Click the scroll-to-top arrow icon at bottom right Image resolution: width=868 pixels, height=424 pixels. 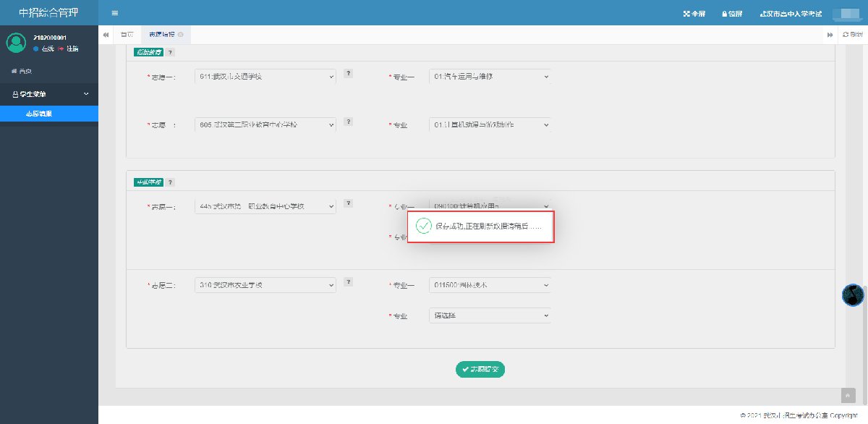[848, 395]
